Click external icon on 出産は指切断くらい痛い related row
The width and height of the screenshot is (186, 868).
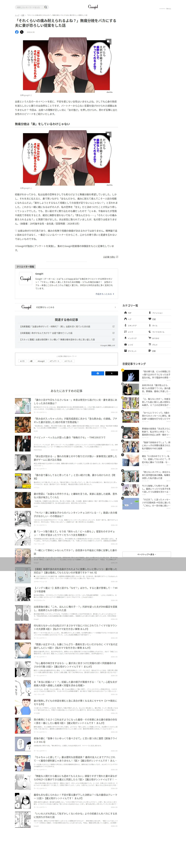113,340
